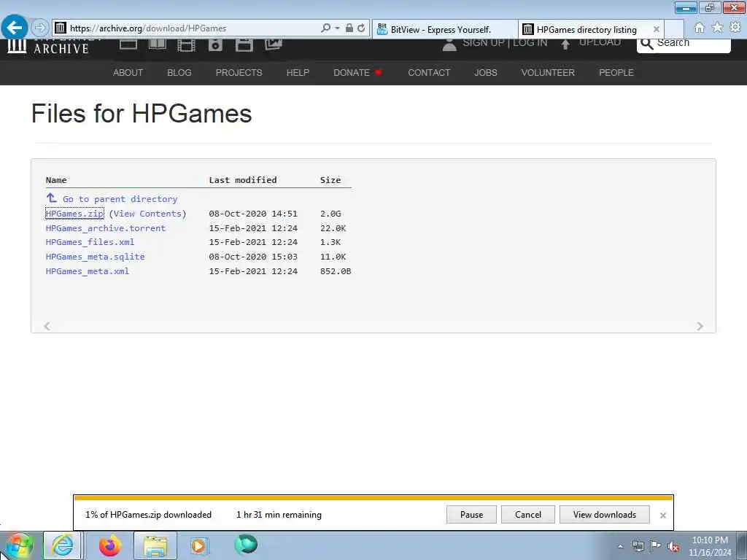The height and width of the screenshot is (560, 747).
Task: Open the Favorites star icon
Action: [717, 28]
